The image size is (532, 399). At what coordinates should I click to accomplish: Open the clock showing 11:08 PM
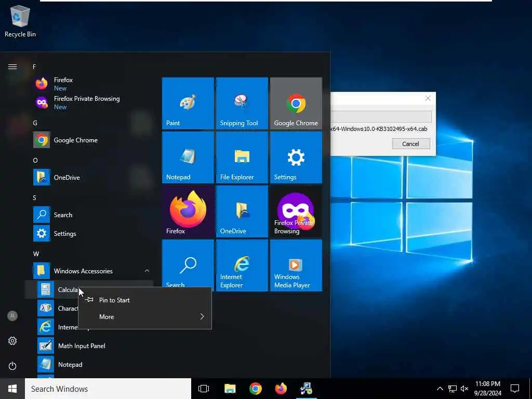(487, 389)
